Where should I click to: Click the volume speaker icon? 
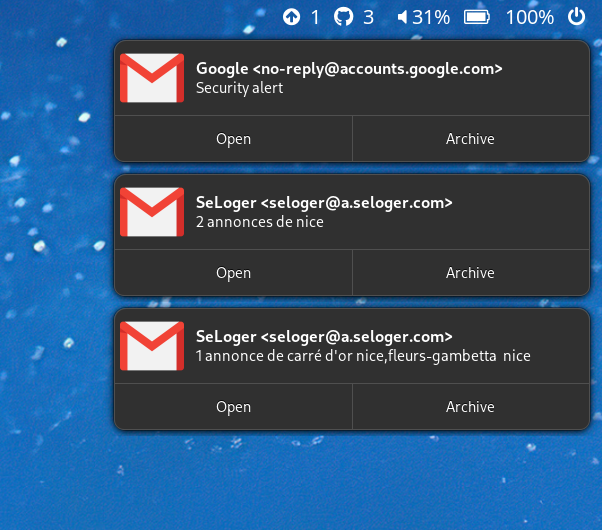(x=402, y=17)
